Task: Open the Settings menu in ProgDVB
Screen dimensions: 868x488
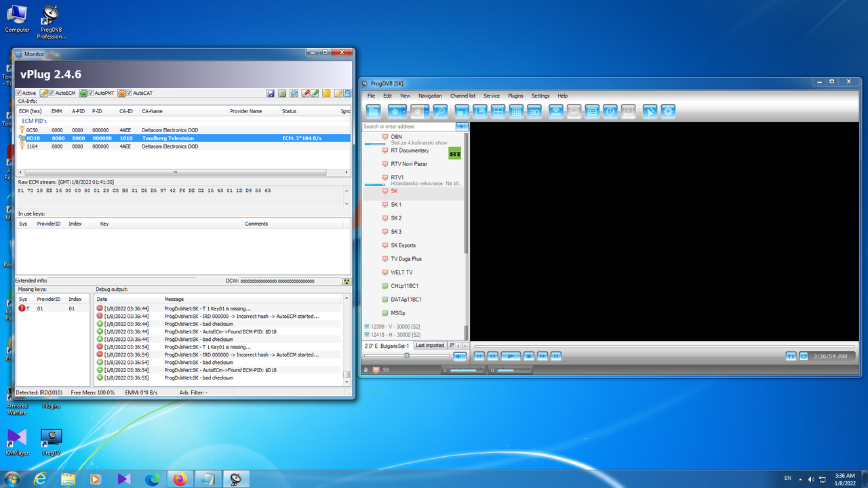Action: [540, 96]
